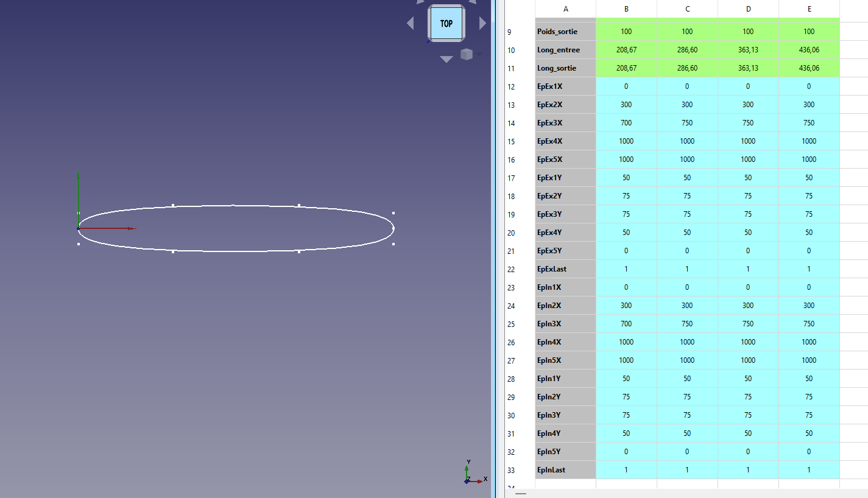
Task: Select column B header in spreadsheet
Action: pos(626,9)
